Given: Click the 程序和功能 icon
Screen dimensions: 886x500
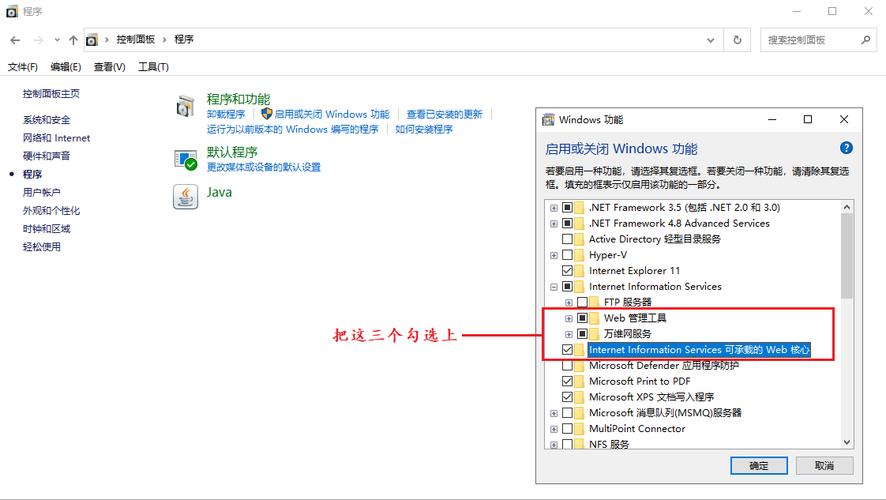Looking at the screenshot, I should pyautogui.click(x=185, y=106).
